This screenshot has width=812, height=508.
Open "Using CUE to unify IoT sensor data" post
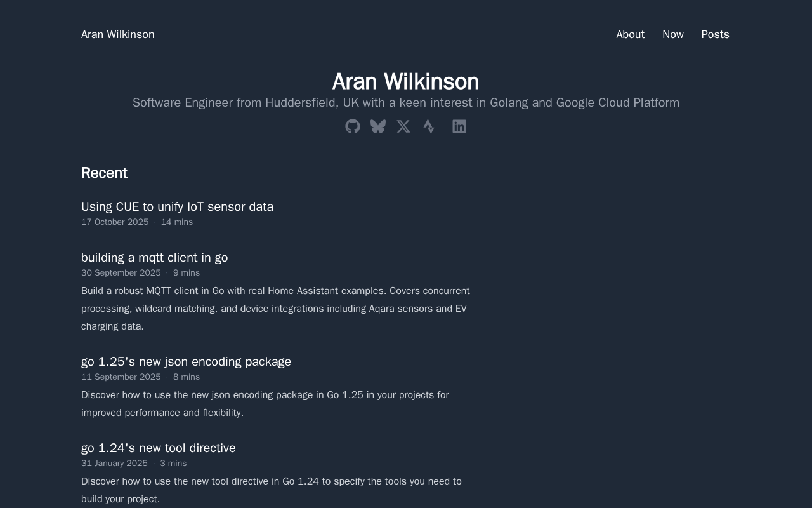(x=177, y=206)
